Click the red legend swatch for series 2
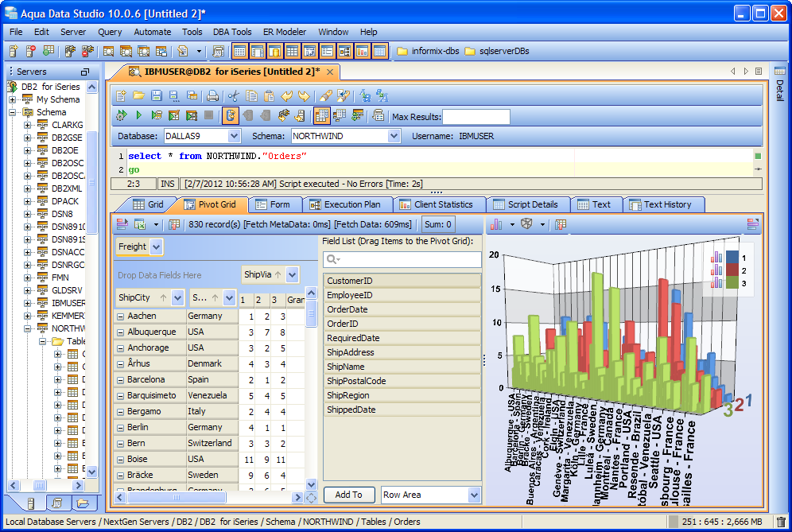 coord(732,271)
